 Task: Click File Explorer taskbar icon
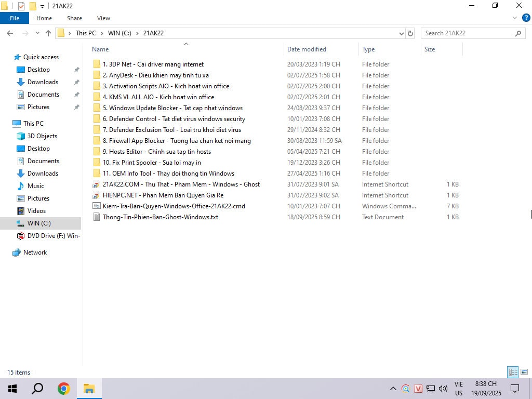(89, 389)
